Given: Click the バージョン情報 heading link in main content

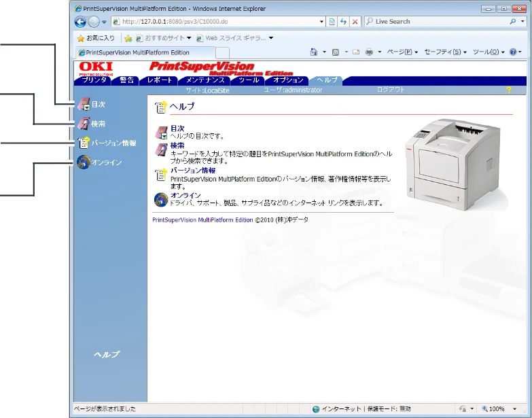Looking at the screenshot, I should [x=193, y=171].
